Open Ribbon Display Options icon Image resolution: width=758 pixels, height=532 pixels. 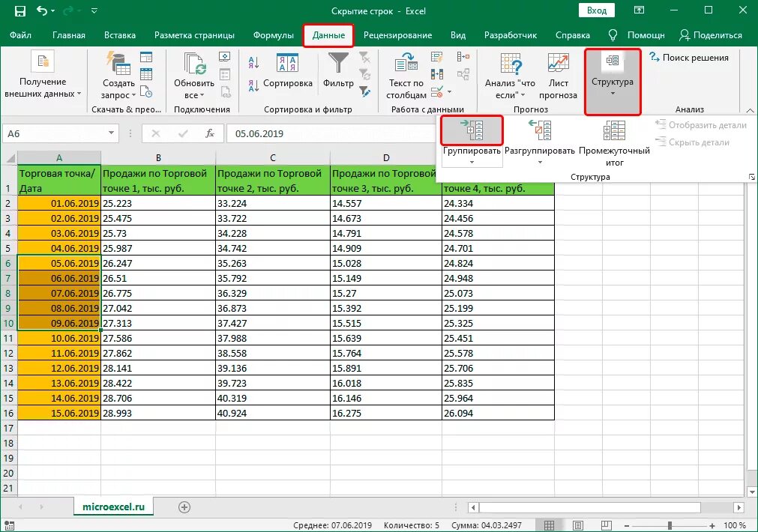(x=639, y=10)
